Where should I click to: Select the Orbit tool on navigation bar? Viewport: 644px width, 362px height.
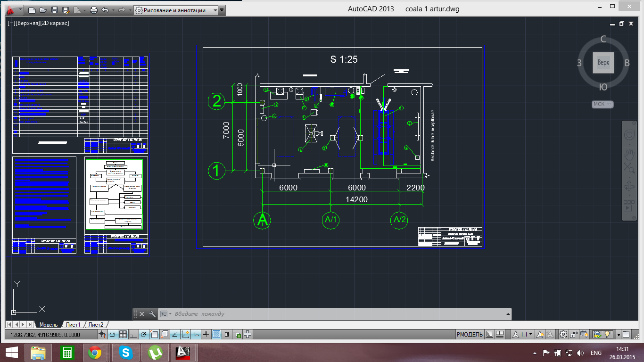[x=629, y=186]
